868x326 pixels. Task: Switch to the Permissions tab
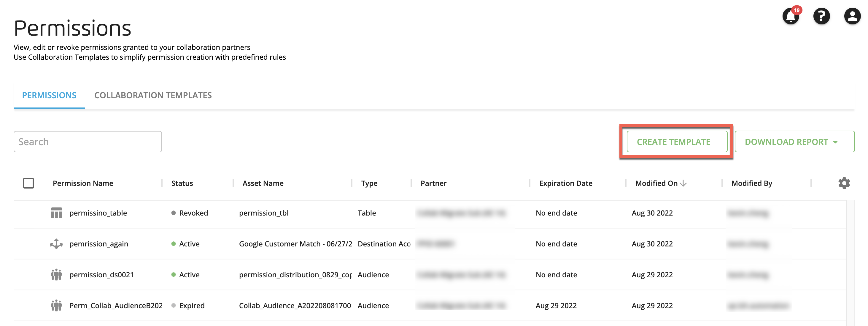(49, 95)
